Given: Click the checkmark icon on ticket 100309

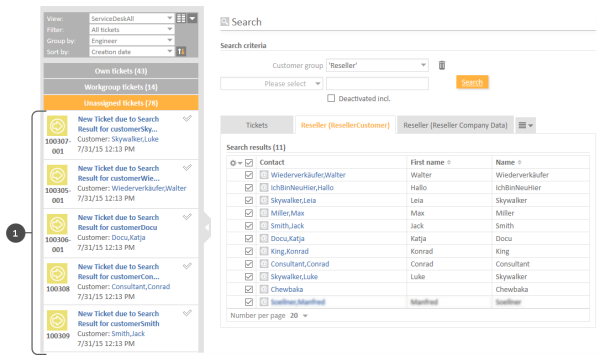Looking at the screenshot, I should [187, 313].
